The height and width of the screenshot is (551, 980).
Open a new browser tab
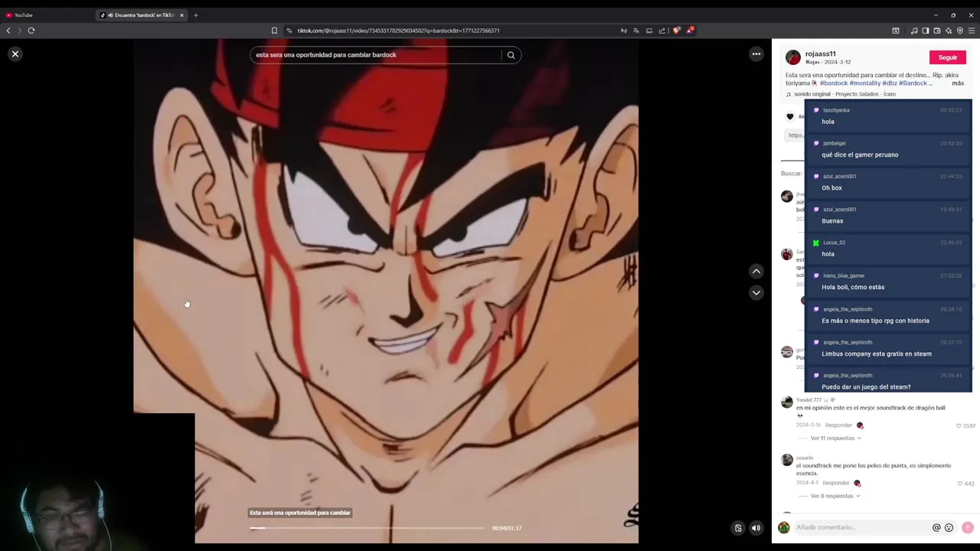click(x=195, y=15)
